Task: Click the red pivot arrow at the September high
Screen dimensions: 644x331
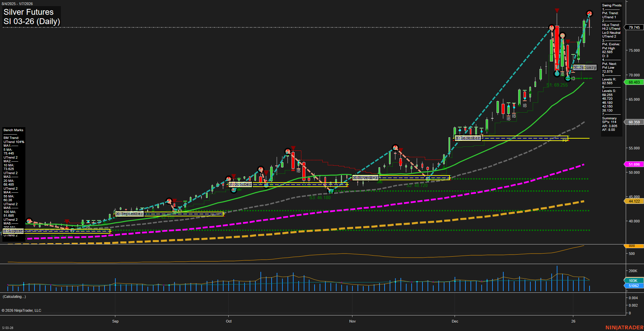Action: [x=174, y=200]
